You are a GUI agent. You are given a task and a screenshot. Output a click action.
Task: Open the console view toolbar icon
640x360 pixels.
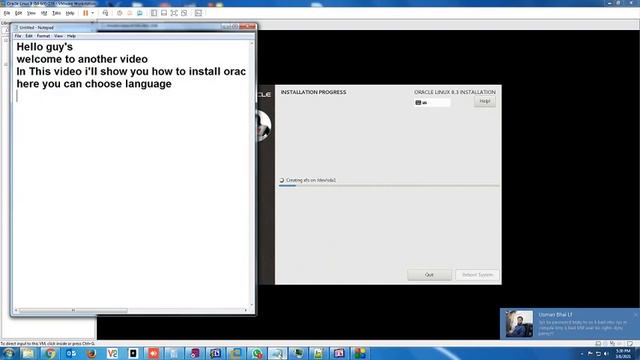[198, 13]
